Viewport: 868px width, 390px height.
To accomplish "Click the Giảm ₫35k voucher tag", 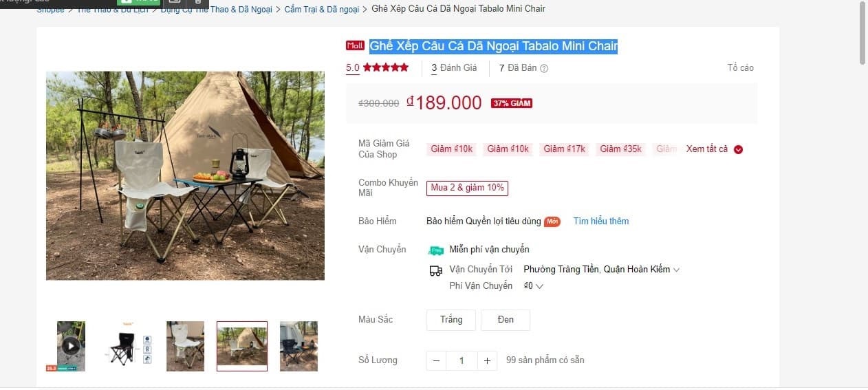I will [x=620, y=149].
